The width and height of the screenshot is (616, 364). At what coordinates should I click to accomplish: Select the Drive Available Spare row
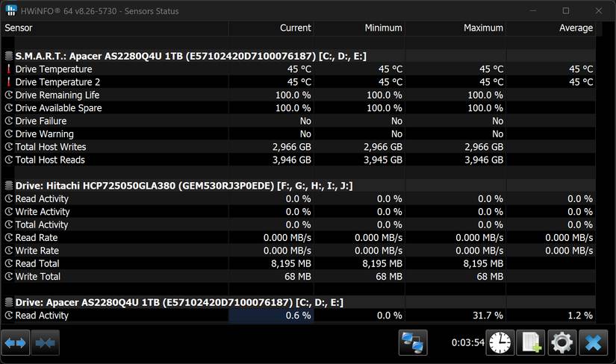300,108
